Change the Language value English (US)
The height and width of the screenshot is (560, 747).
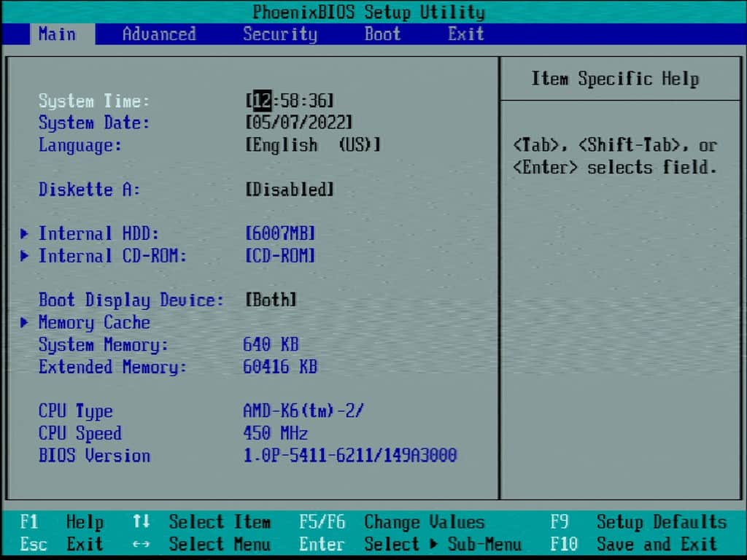pyautogui.click(x=313, y=145)
